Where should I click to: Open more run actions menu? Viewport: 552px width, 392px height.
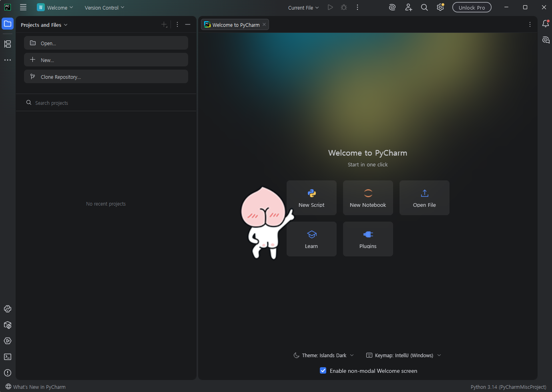pyautogui.click(x=357, y=7)
